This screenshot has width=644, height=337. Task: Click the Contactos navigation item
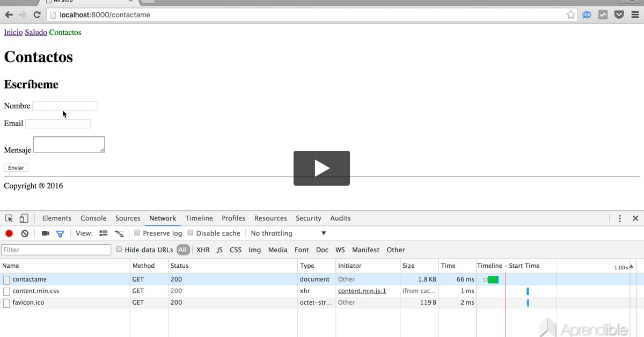coord(65,33)
